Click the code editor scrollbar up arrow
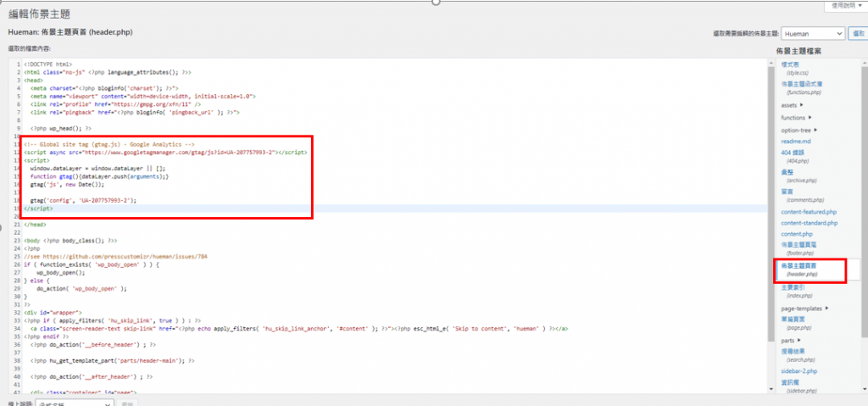 click(x=771, y=62)
